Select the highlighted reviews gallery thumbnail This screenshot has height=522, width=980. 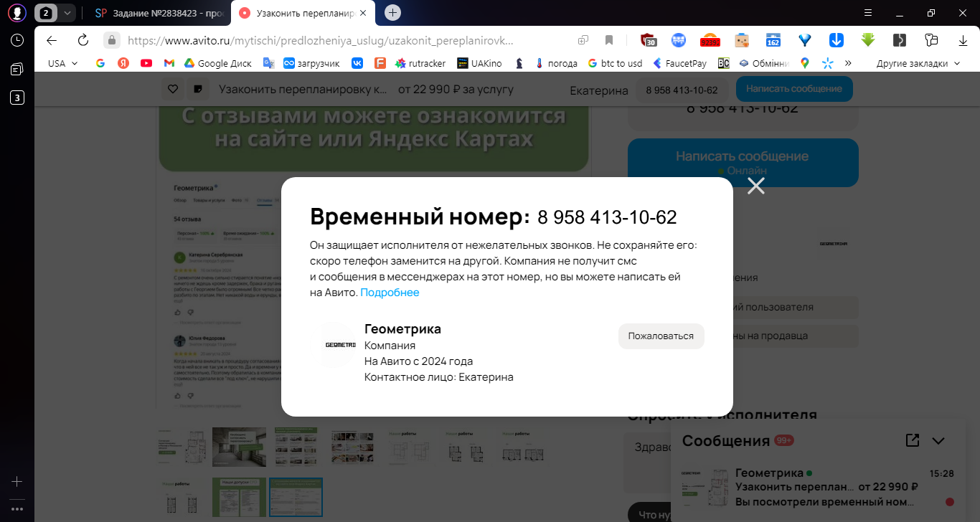296,497
